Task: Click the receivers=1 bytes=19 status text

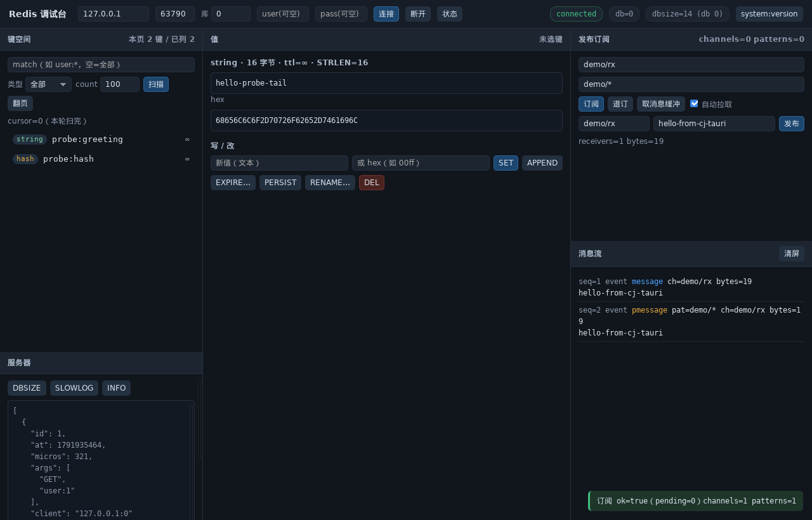Action: (621, 141)
